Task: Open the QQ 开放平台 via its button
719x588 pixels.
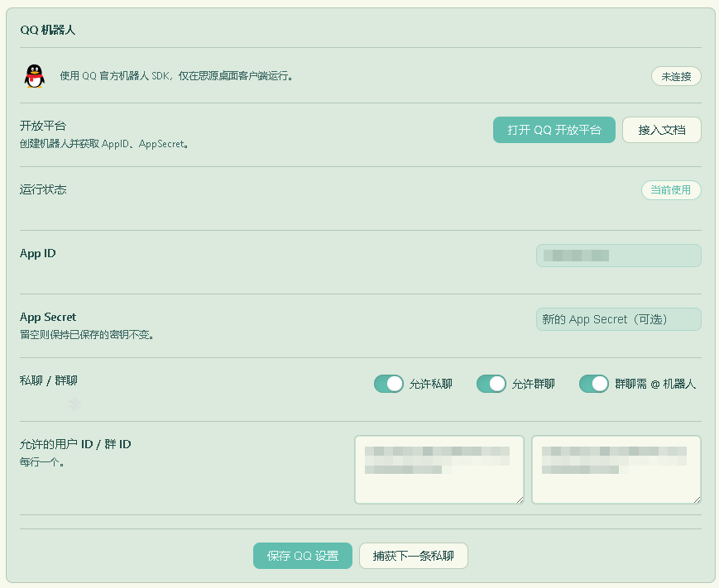Action: click(554, 130)
